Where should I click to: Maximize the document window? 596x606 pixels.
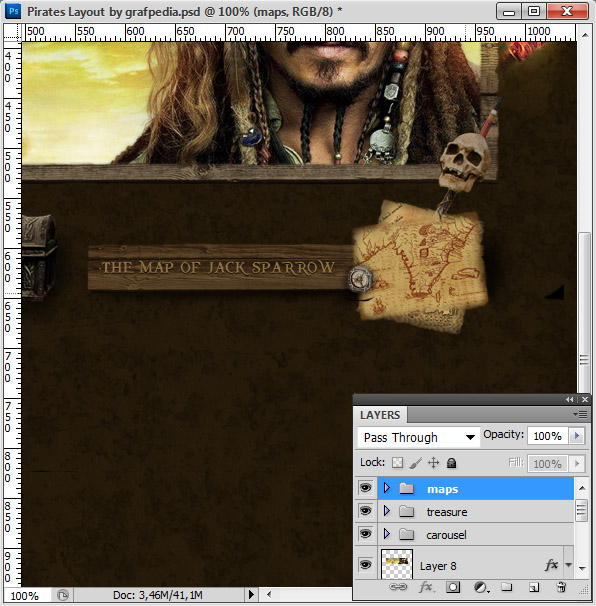coord(534,11)
